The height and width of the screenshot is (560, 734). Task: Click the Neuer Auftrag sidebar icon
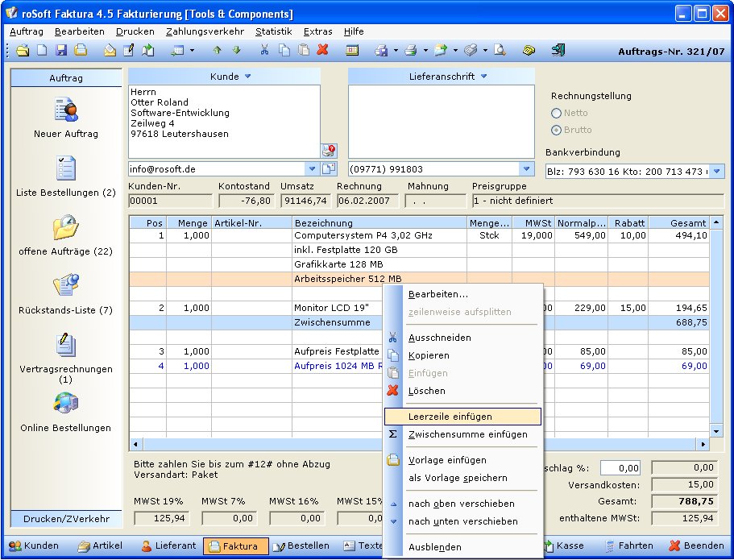point(65,109)
